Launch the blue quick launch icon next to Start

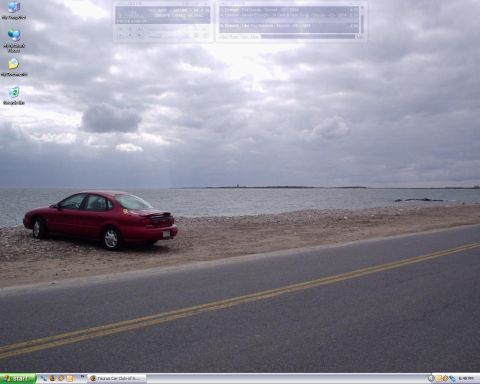44,378
